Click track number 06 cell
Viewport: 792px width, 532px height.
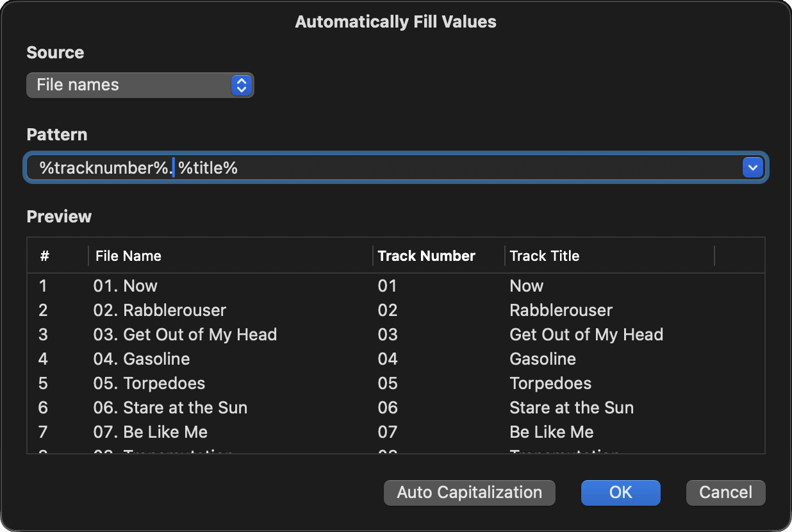tap(388, 408)
